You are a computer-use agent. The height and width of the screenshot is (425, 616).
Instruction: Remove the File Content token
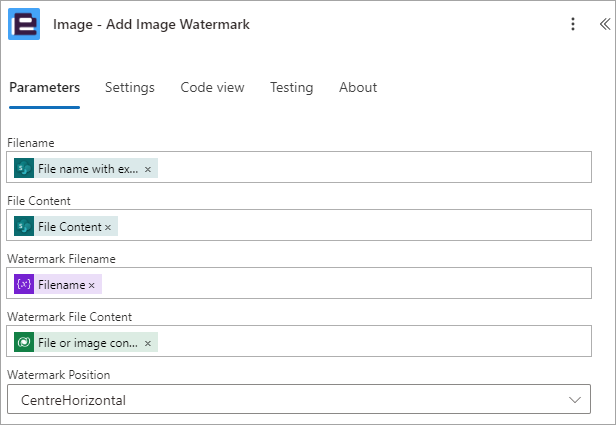(108, 227)
